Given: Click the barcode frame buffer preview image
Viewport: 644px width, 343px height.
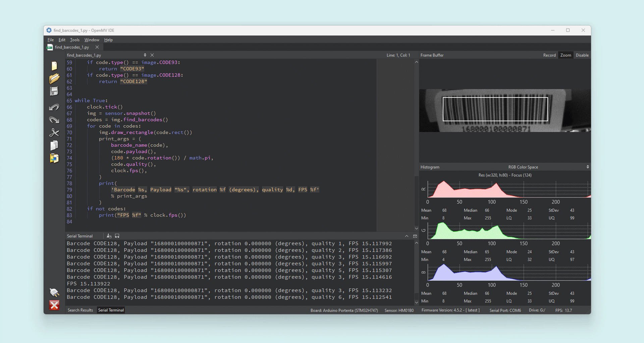Looking at the screenshot, I should [505, 111].
